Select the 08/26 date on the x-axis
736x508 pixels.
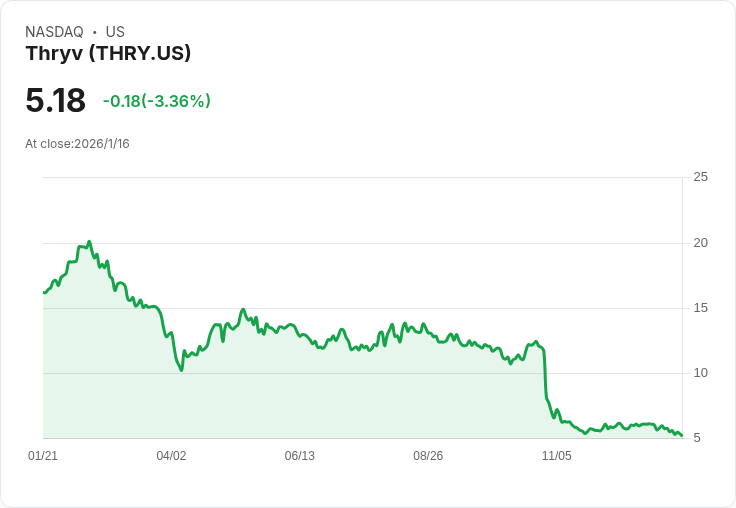pos(428,456)
